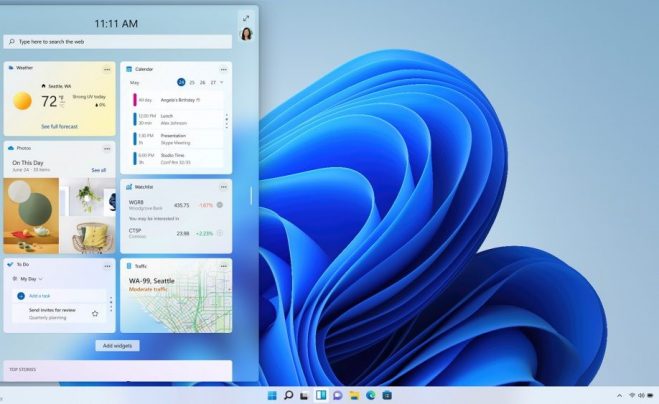Open Photos widget more options
The height and width of the screenshot is (404, 659).
point(107,148)
